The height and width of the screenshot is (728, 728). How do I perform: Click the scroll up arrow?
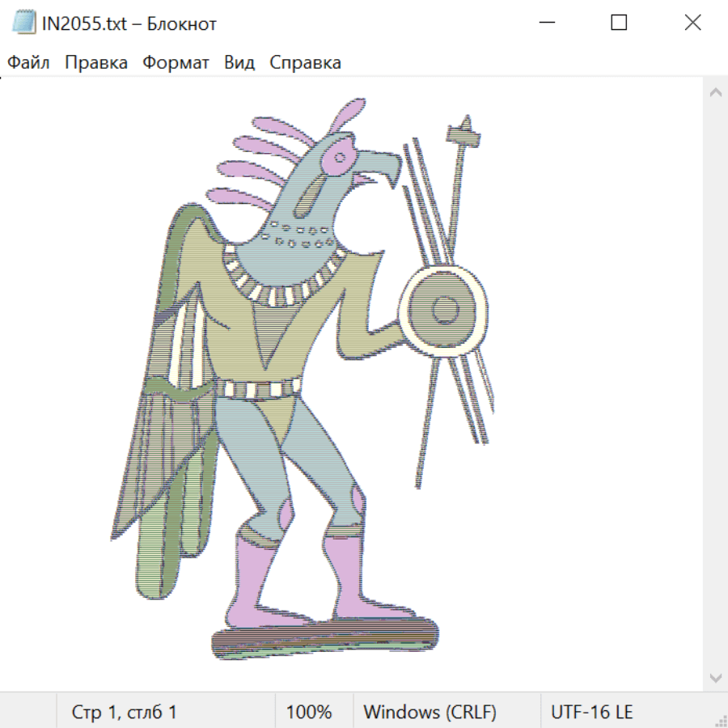(715, 93)
